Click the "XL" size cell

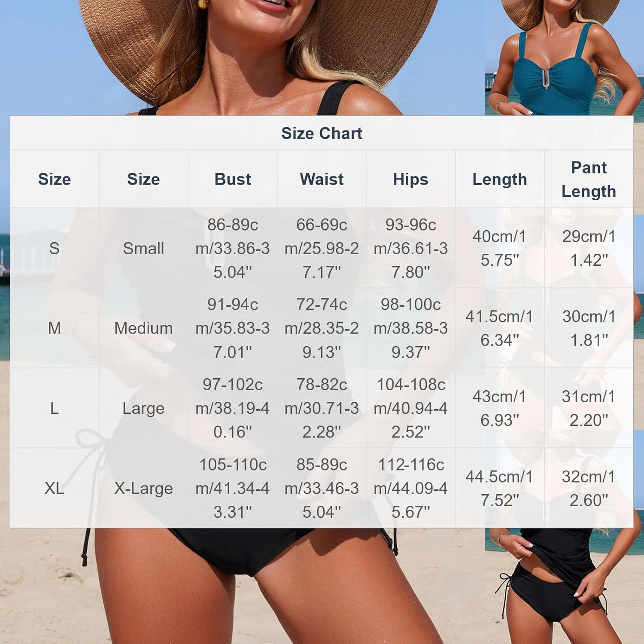point(55,488)
